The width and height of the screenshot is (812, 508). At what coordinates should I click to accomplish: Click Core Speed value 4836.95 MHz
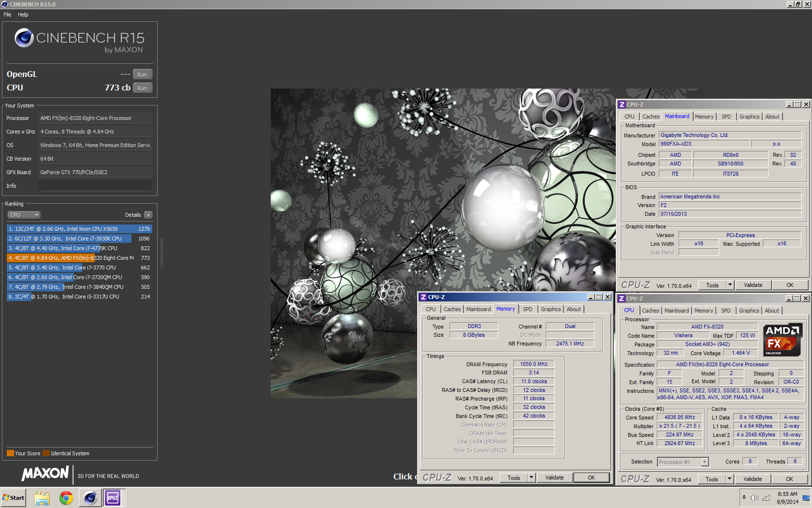(680, 417)
